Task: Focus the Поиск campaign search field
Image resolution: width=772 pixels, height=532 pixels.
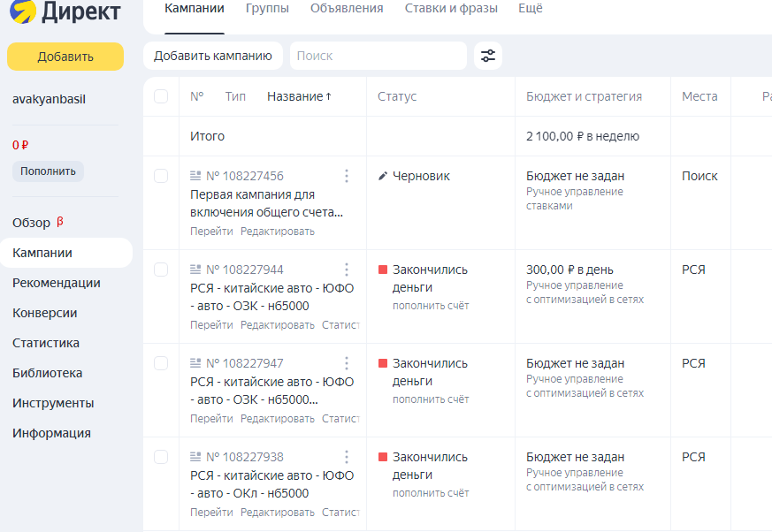Action: 378,56
